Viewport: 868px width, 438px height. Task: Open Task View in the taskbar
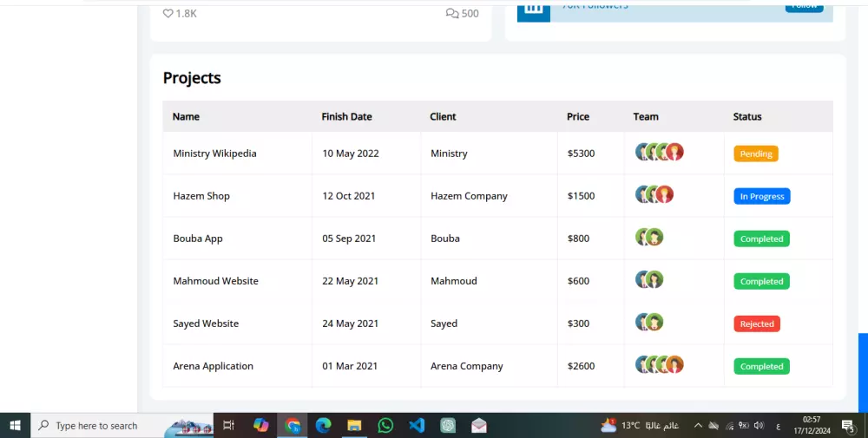[x=229, y=425]
